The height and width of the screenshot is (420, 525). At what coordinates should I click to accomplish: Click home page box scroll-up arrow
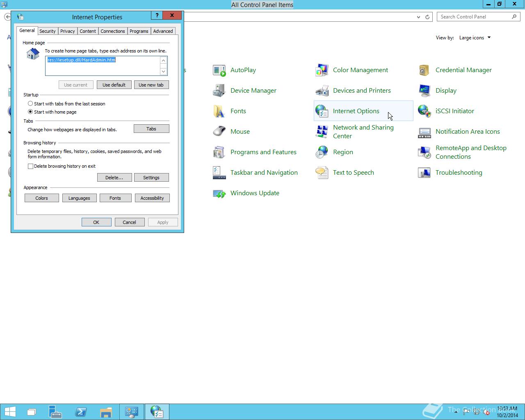(163, 61)
